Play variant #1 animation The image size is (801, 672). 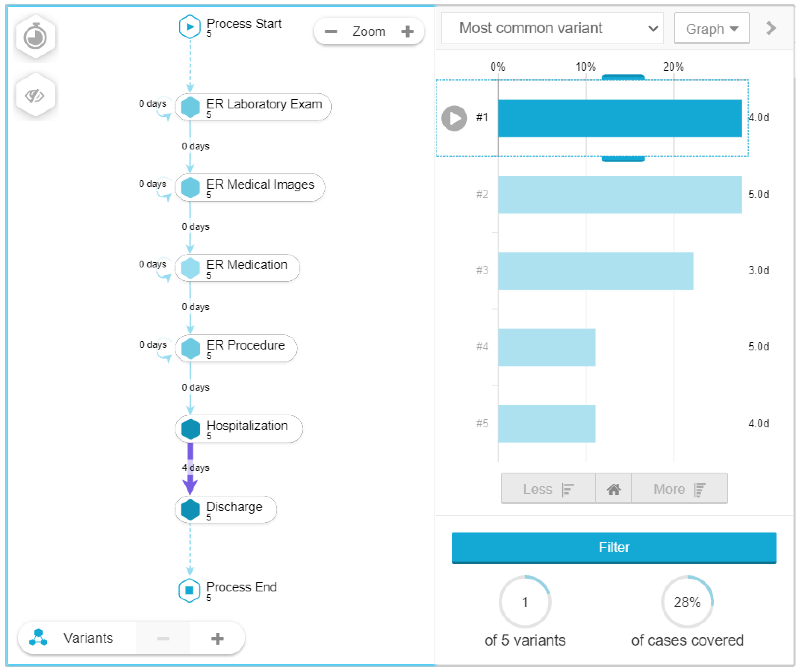(454, 118)
